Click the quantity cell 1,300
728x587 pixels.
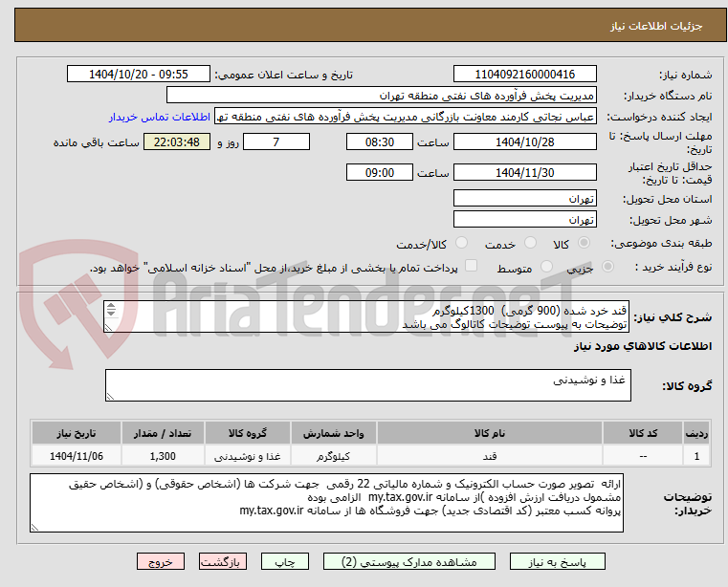[x=163, y=456]
